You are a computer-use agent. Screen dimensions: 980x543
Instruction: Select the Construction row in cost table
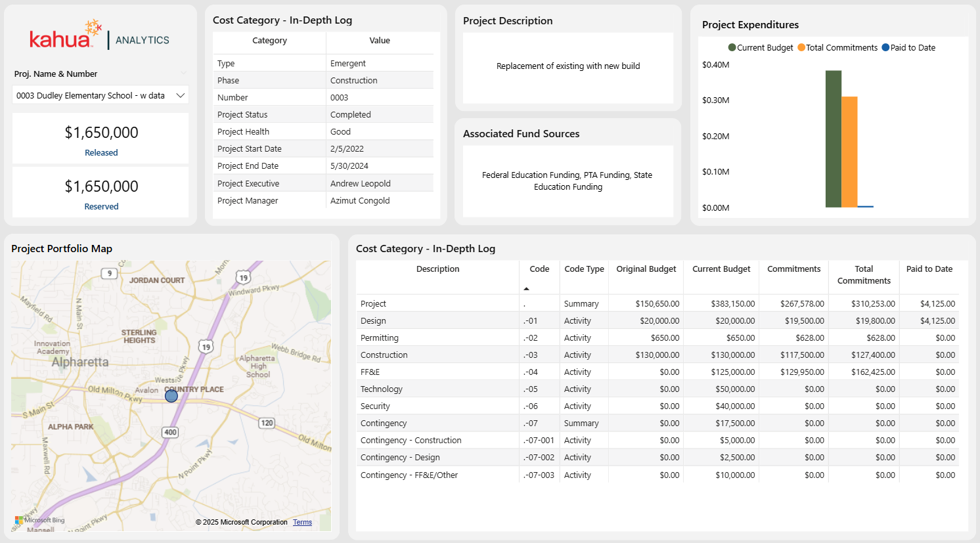click(384, 355)
